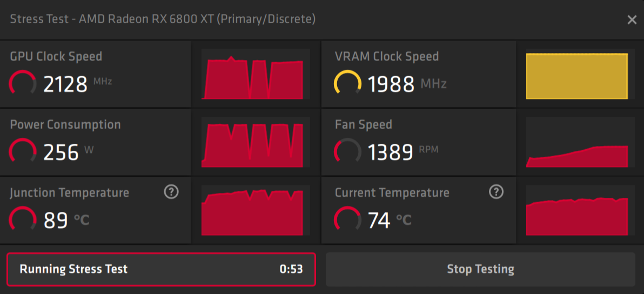Image resolution: width=644 pixels, height=294 pixels.
Task: Select the yellow VRAM Clock Speed graph
Action: click(577, 76)
